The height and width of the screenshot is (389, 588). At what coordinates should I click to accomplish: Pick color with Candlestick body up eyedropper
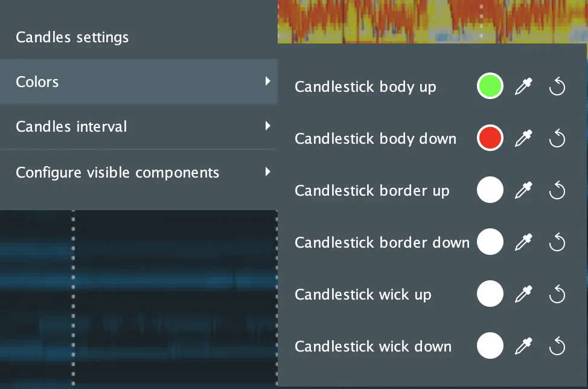tap(523, 87)
